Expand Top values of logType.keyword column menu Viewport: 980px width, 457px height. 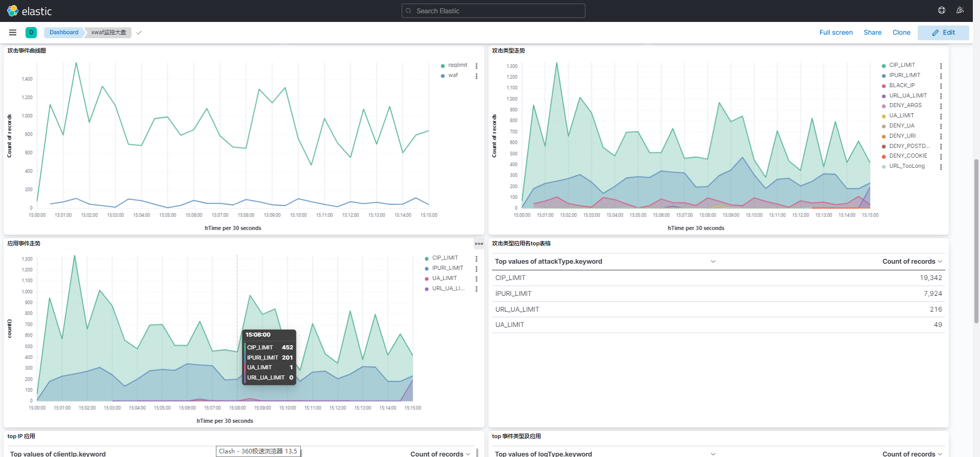pos(713,453)
